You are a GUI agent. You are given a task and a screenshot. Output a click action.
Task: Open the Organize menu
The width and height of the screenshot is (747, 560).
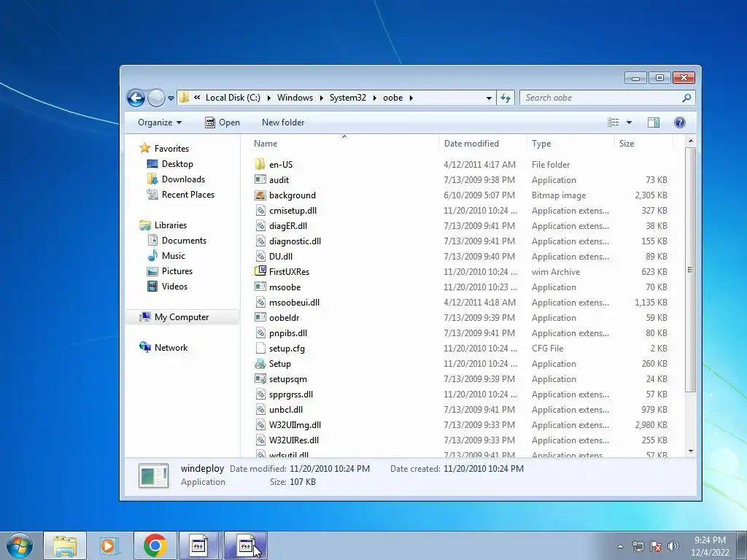160,122
